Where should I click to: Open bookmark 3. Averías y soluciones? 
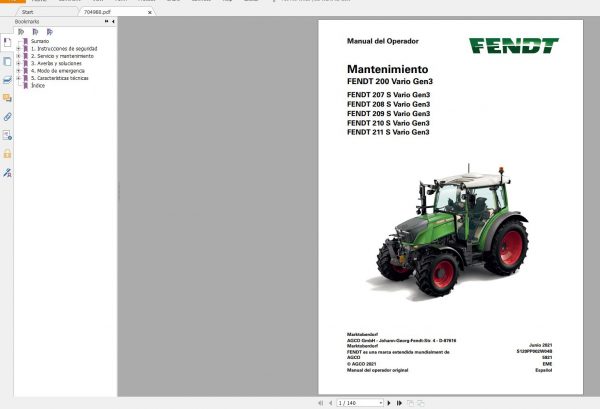click(56, 63)
